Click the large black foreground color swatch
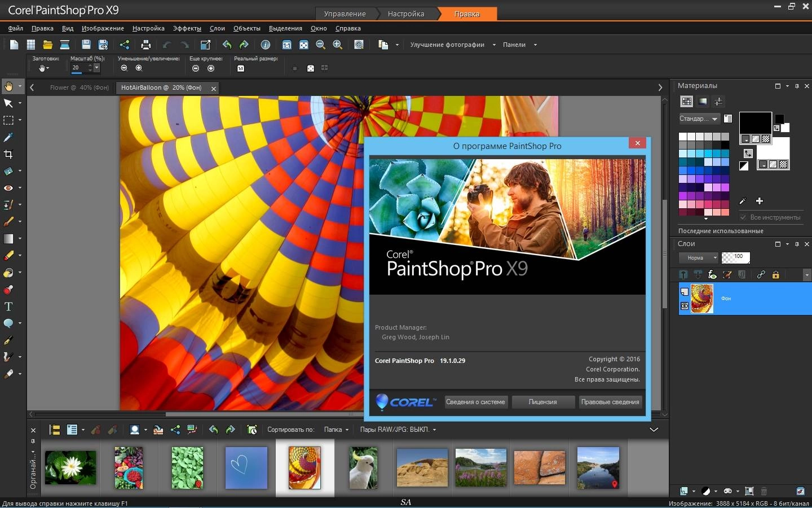Image resolution: width=812 pixels, height=508 pixels. (755, 122)
